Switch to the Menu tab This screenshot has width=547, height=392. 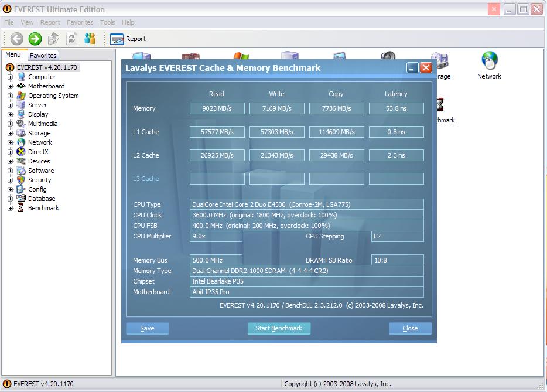13,55
